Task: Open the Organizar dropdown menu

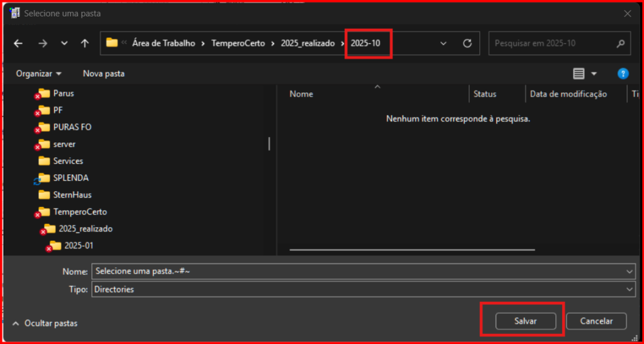Action: (x=39, y=74)
